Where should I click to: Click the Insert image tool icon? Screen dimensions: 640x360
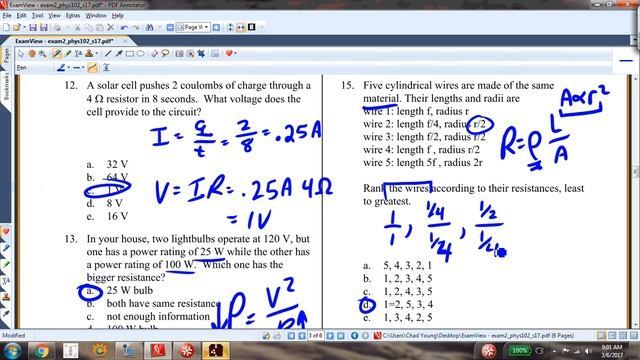[x=215, y=53]
